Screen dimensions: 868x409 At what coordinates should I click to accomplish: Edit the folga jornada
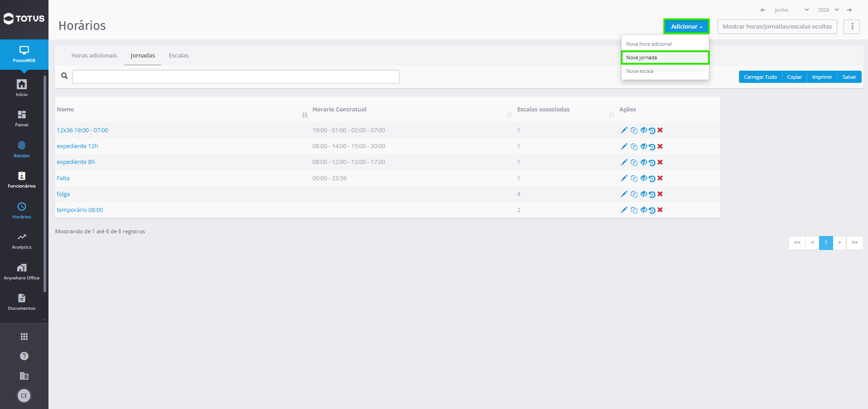(x=624, y=194)
